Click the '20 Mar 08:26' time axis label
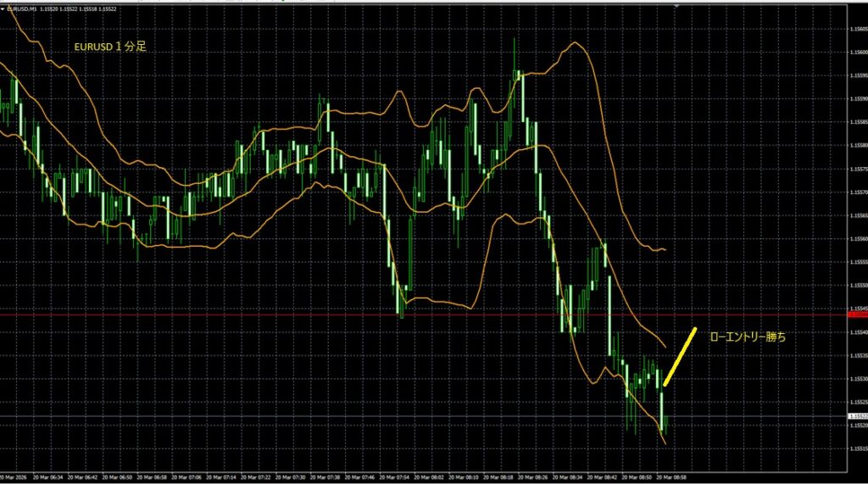The image size is (868, 484). click(x=537, y=476)
